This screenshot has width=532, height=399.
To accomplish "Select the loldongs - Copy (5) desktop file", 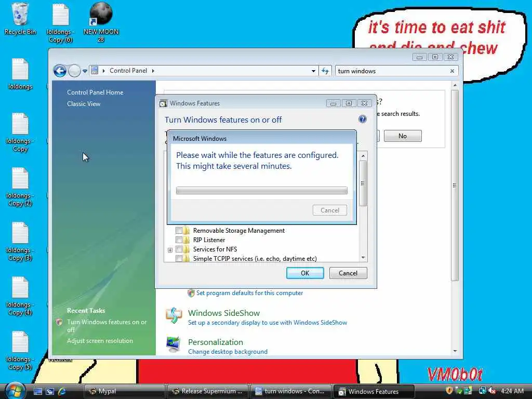I will pyautogui.click(x=20, y=351).
